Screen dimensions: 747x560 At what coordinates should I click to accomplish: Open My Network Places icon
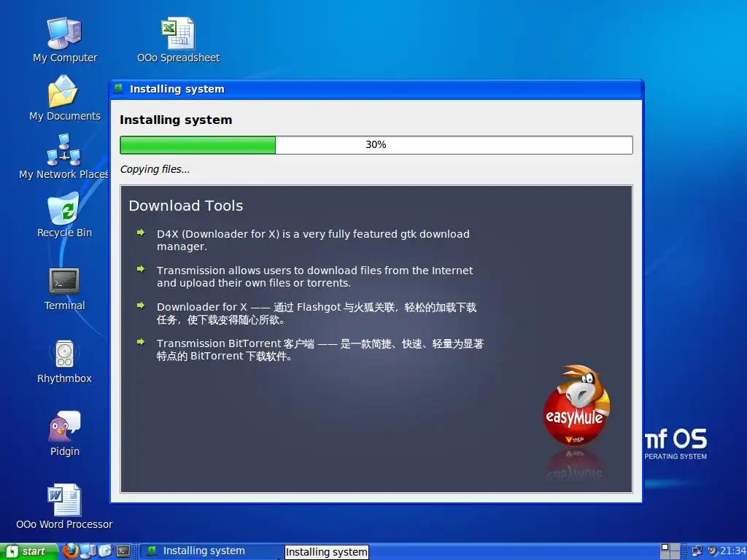click(x=64, y=156)
